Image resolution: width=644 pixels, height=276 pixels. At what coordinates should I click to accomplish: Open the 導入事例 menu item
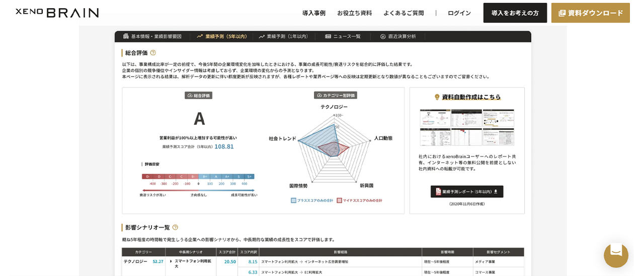[x=313, y=13]
